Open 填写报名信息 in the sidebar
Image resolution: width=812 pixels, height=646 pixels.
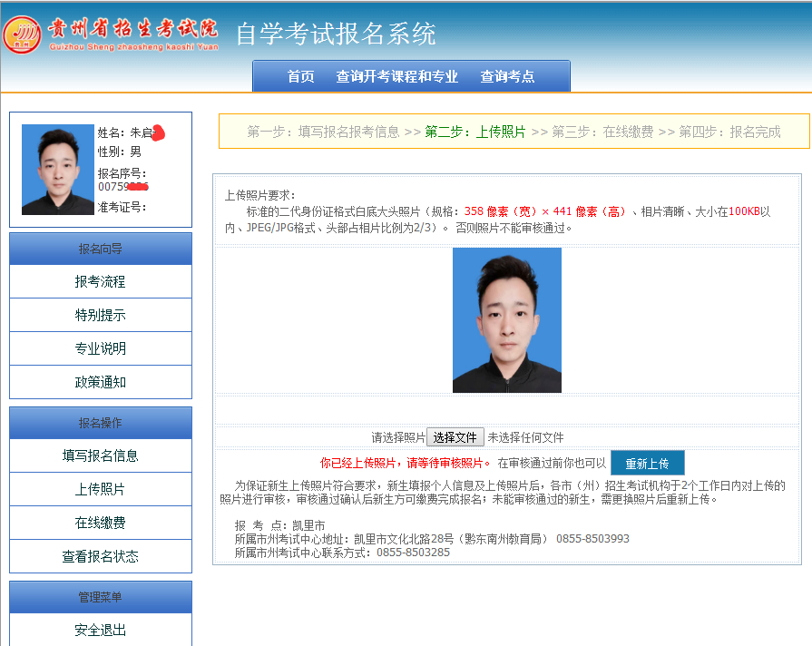coord(101,456)
